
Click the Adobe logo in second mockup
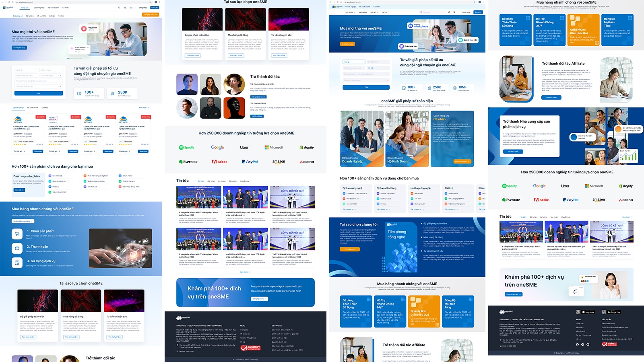[220, 162]
